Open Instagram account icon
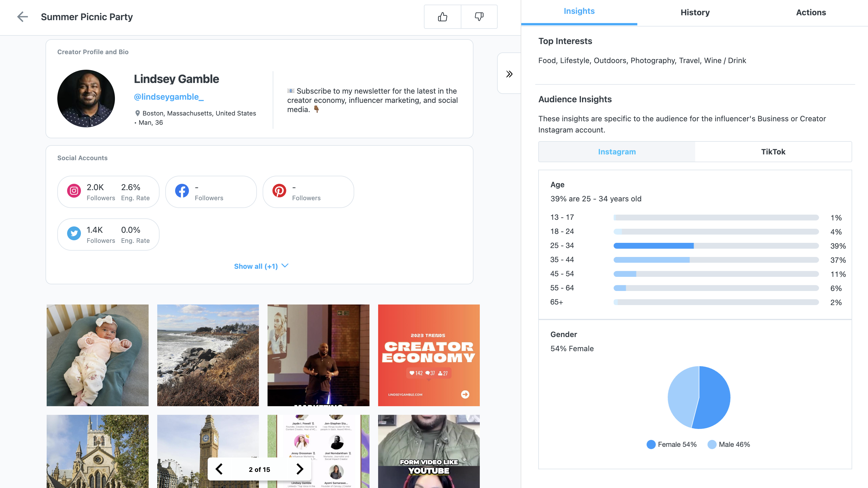The height and width of the screenshot is (488, 868). pyautogui.click(x=74, y=191)
